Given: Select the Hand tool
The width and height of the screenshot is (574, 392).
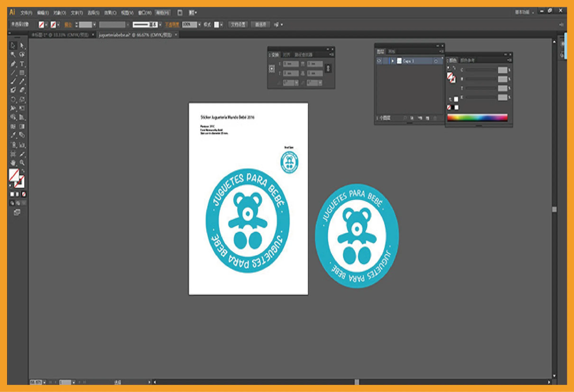Looking at the screenshot, I should pos(13,163).
